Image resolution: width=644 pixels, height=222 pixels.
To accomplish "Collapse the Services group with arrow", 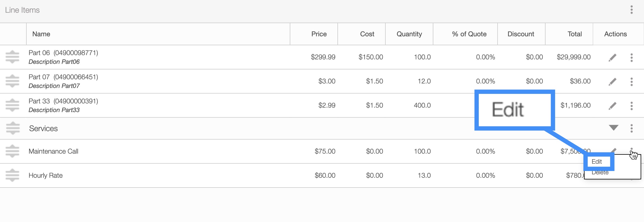I will point(613,128).
